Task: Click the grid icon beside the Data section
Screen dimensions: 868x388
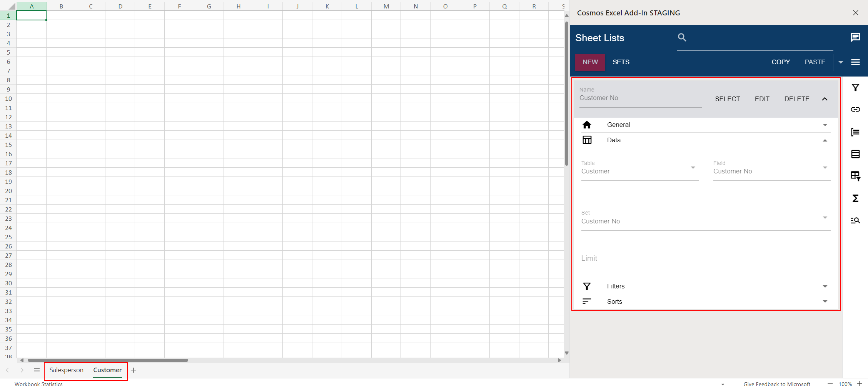Action: (587, 140)
